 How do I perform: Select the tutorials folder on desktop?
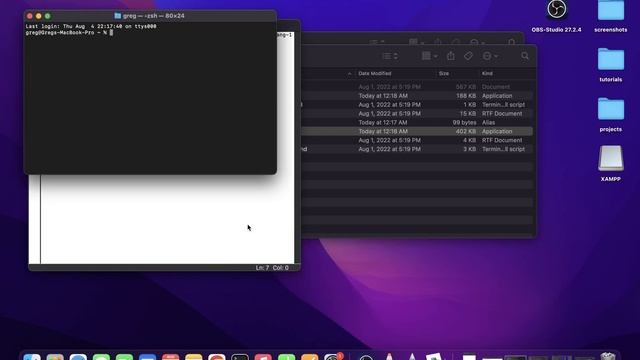click(611, 65)
